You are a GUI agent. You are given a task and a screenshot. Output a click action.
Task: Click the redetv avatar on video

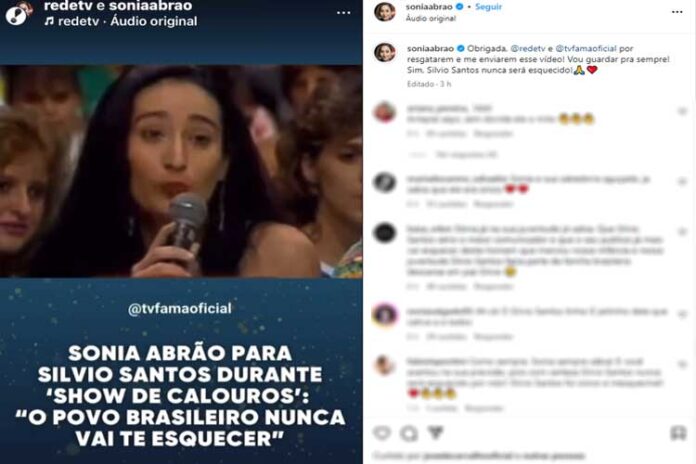point(18,12)
